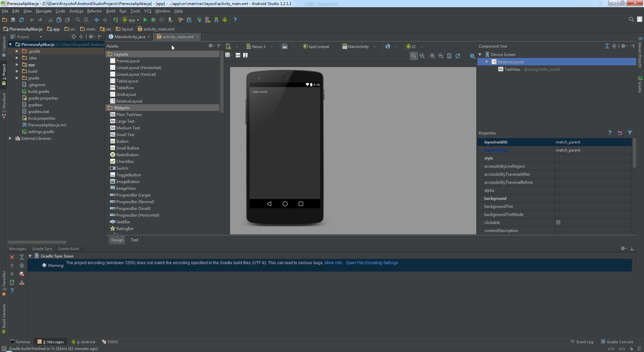Click the Expand All icon in Component Tree
The image size is (644, 352).
607,46
